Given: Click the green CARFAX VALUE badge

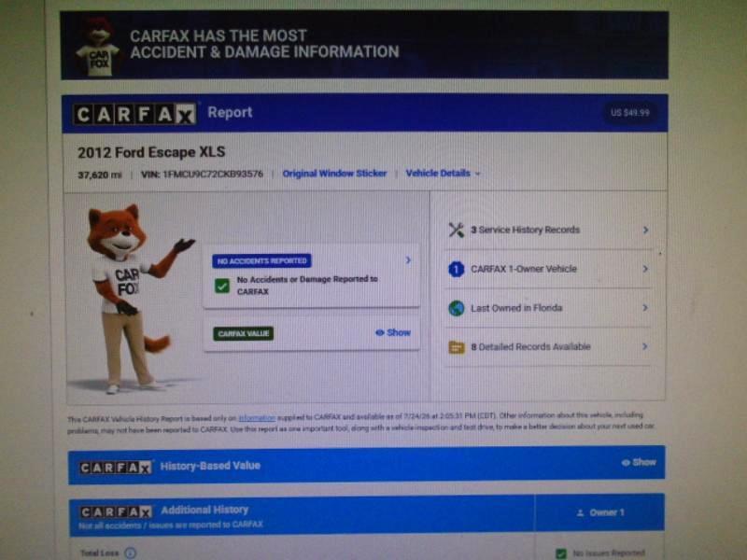Looking at the screenshot, I should click(x=244, y=333).
